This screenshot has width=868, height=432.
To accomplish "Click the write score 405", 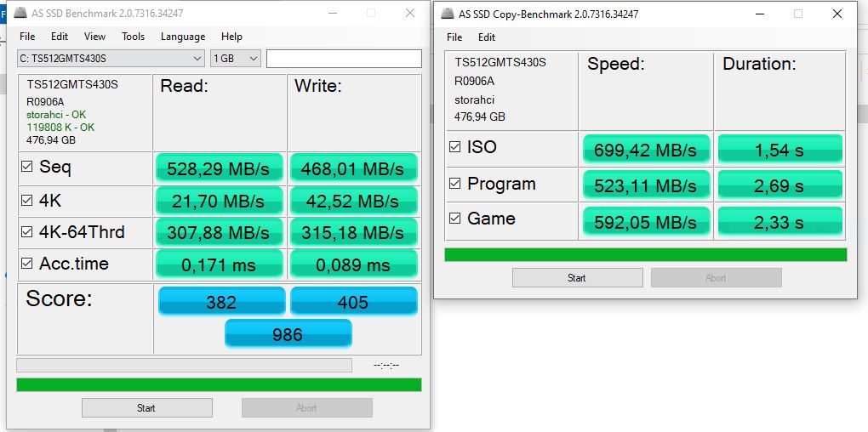I will 353,301.
